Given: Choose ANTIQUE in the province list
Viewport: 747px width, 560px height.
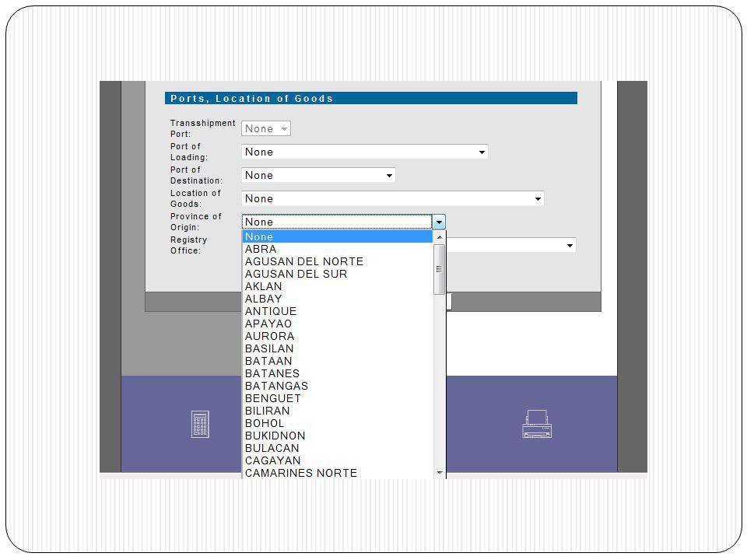Looking at the screenshot, I should [337, 311].
